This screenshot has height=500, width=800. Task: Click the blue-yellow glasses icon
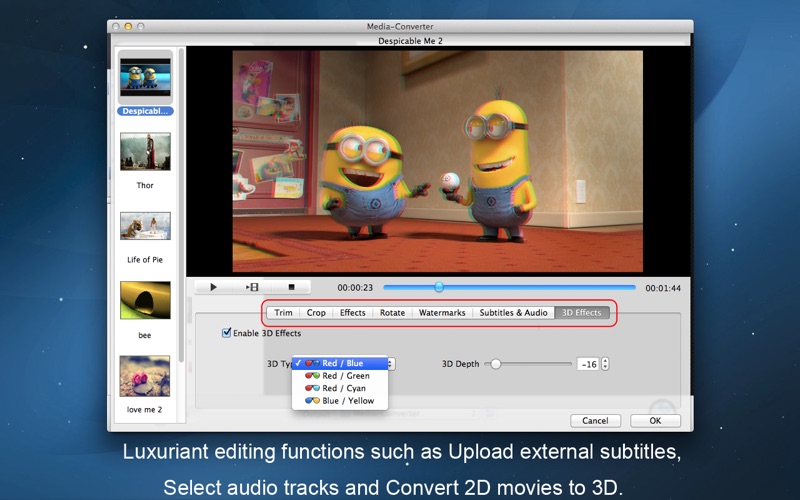tap(312, 401)
